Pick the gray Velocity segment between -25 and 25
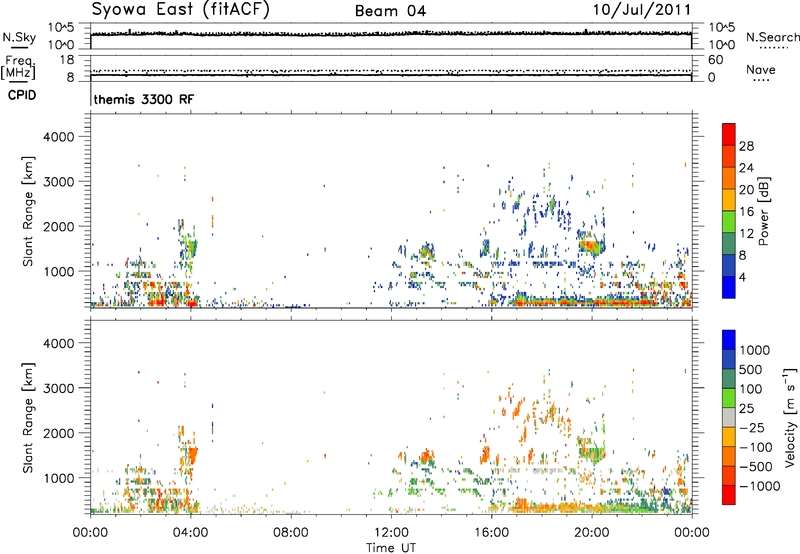This screenshot has height=554, width=800. (729, 417)
